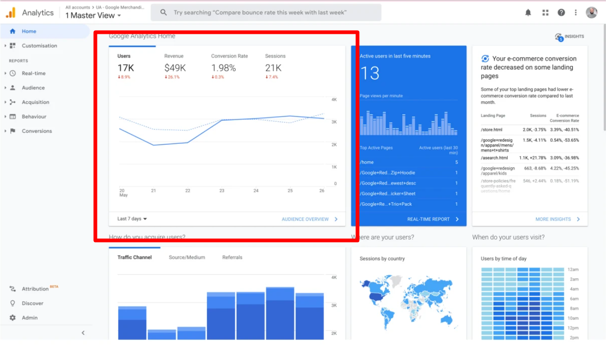Expand the Acquisition reports section

coord(35,102)
